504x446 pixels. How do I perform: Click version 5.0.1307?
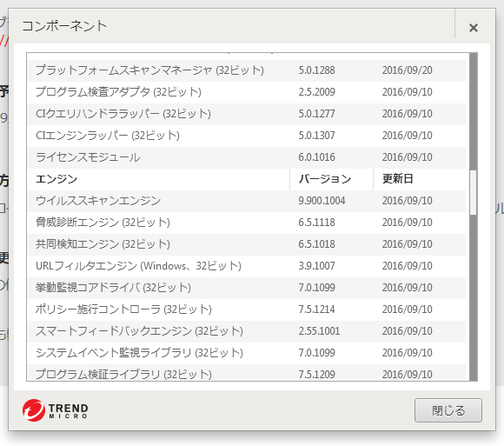(316, 136)
